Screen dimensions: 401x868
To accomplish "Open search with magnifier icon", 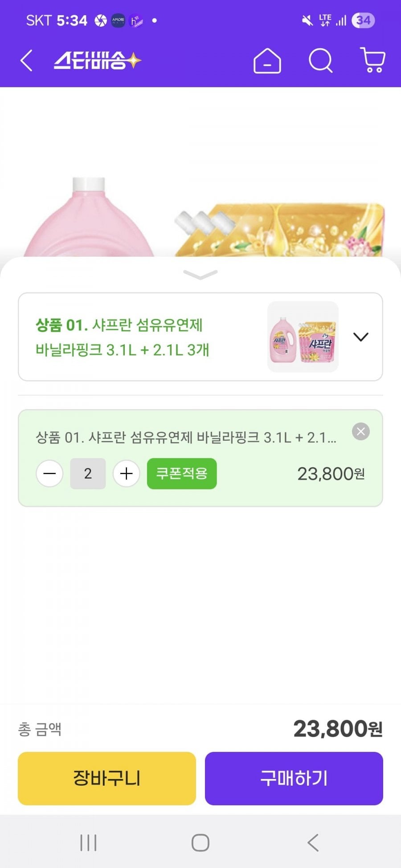I will pyautogui.click(x=321, y=61).
